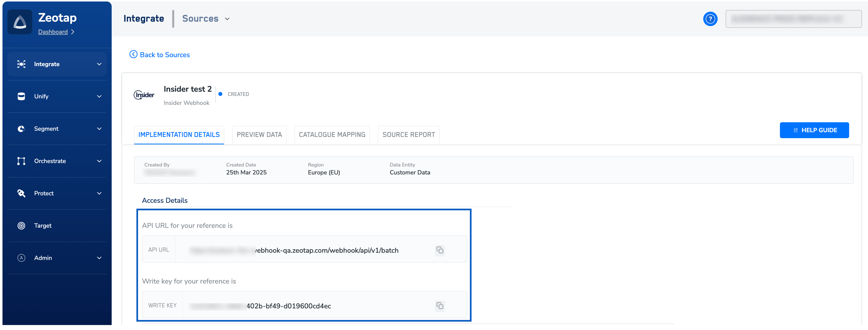Image resolution: width=868 pixels, height=330 pixels.
Task: Expand the Unify sidebar menu chevron
Action: coord(99,96)
